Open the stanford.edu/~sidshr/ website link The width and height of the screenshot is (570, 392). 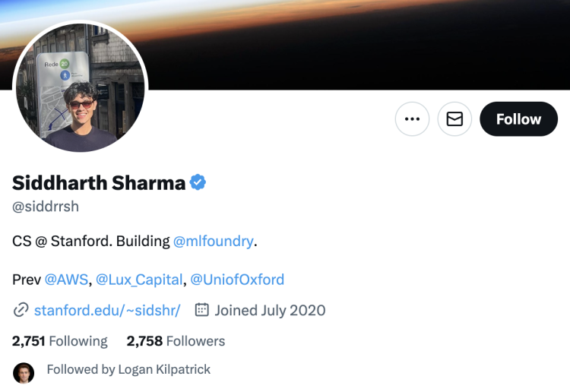tap(107, 310)
